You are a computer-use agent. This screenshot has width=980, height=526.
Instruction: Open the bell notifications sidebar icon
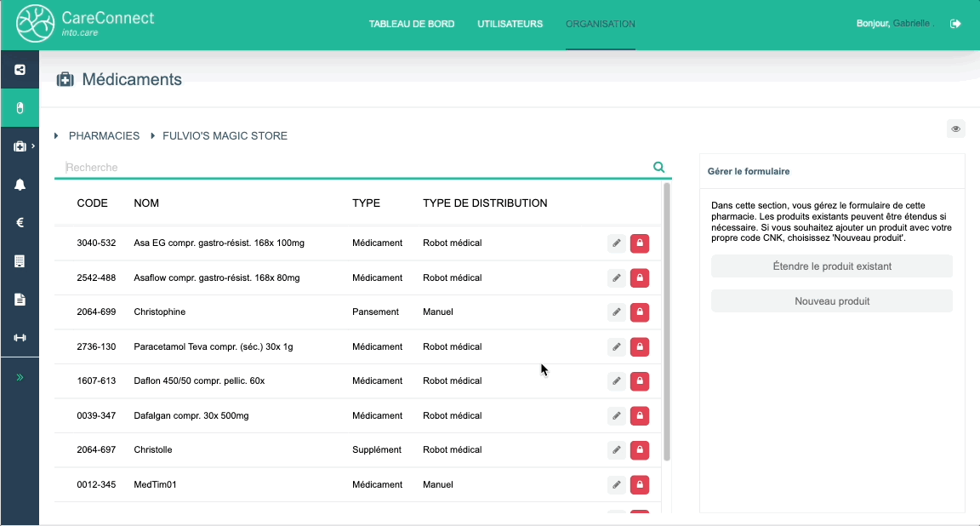coord(20,185)
